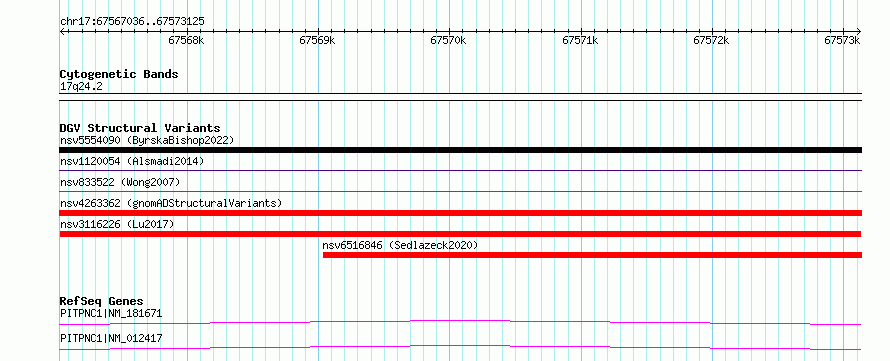Open the DGV Structural Variants track title

140,128
